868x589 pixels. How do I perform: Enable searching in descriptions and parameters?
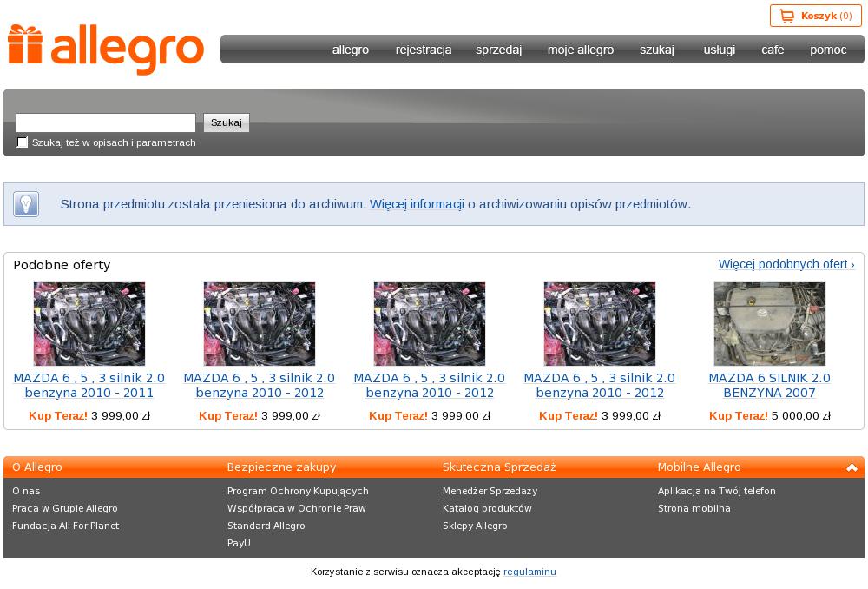[23, 142]
